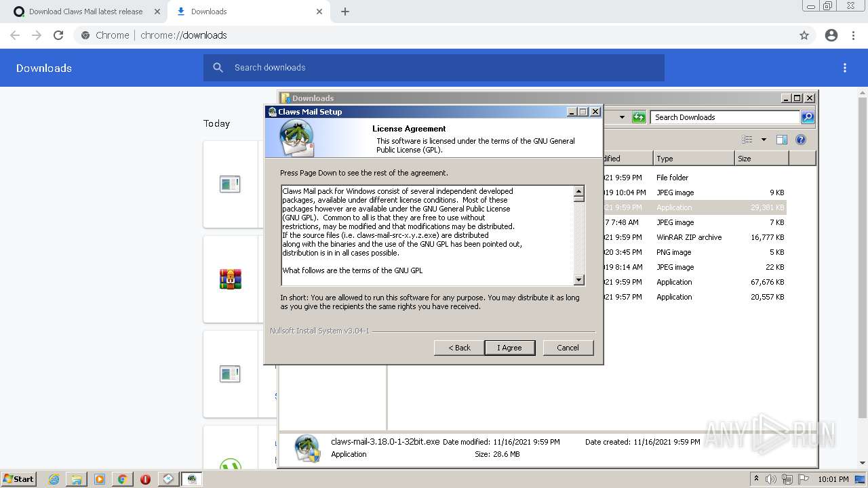
Task: Go forward in Chrome
Action: 37,35
